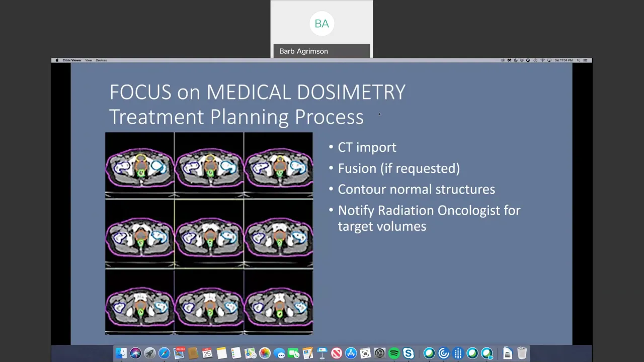
Task: Select the top-left CT slice image
Action: click(139, 166)
